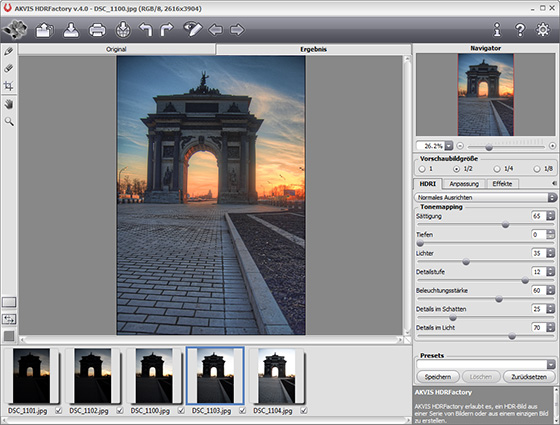Open preferences with the gear icon
The height and width of the screenshot is (425, 560).
[543, 30]
